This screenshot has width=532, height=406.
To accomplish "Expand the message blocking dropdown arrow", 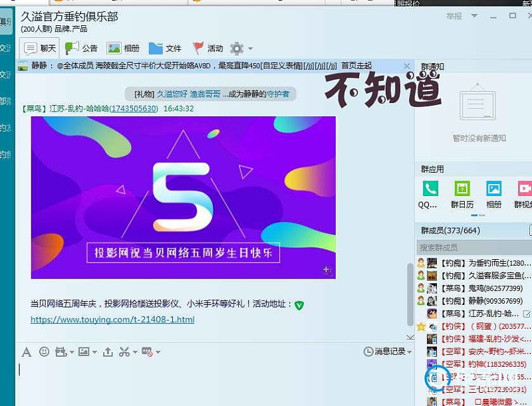I will (x=158, y=352).
